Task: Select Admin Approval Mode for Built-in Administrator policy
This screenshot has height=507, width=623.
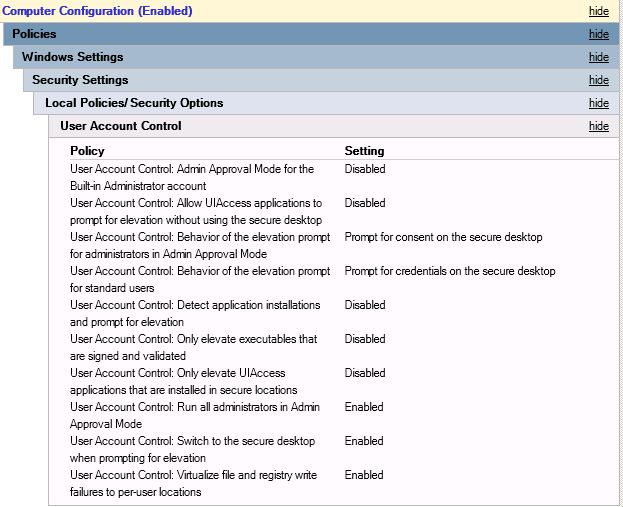Action: coord(192,177)
